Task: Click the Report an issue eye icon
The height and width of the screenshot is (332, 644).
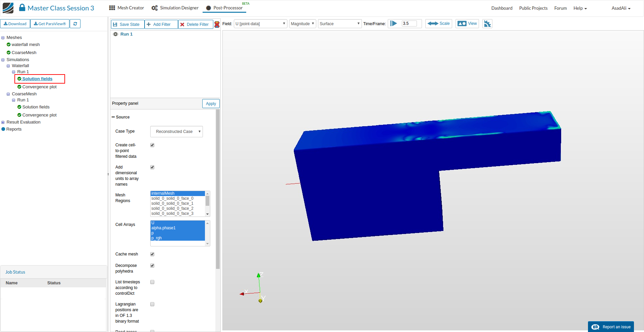Action: point(595,327)
